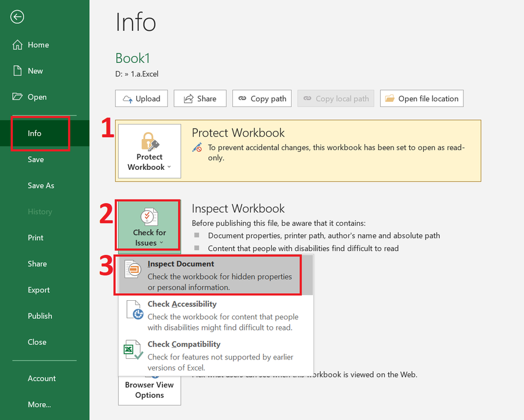The height and width of the screenshot is (420, 524).
Task: Click the Share arrow icon on button
Action: point(189,98)
